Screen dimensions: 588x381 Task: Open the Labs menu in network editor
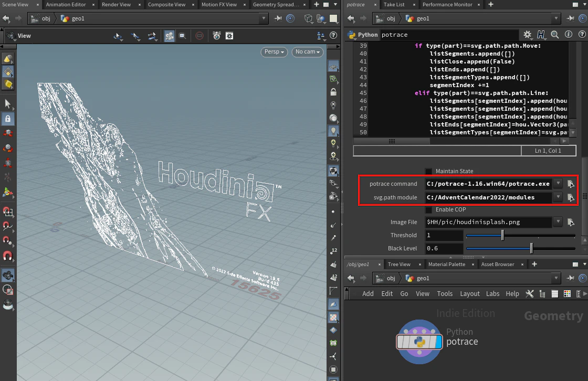tap(493, 294)
